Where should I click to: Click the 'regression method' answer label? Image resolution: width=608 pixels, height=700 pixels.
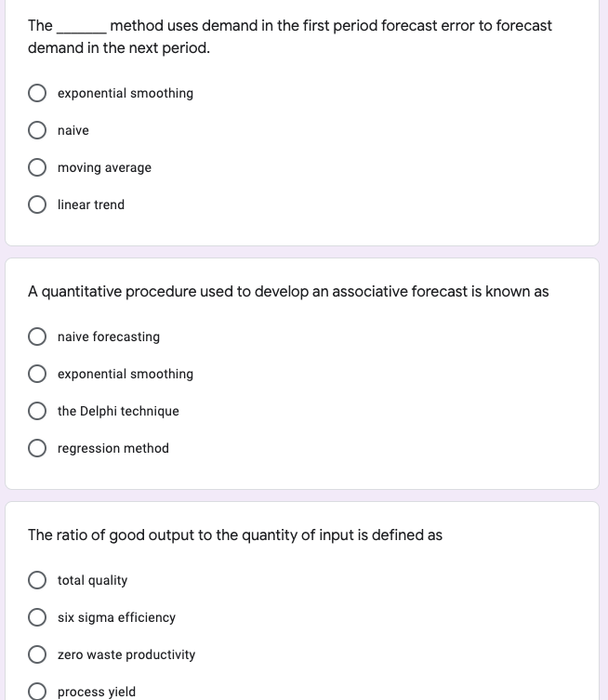coord(113,448)
